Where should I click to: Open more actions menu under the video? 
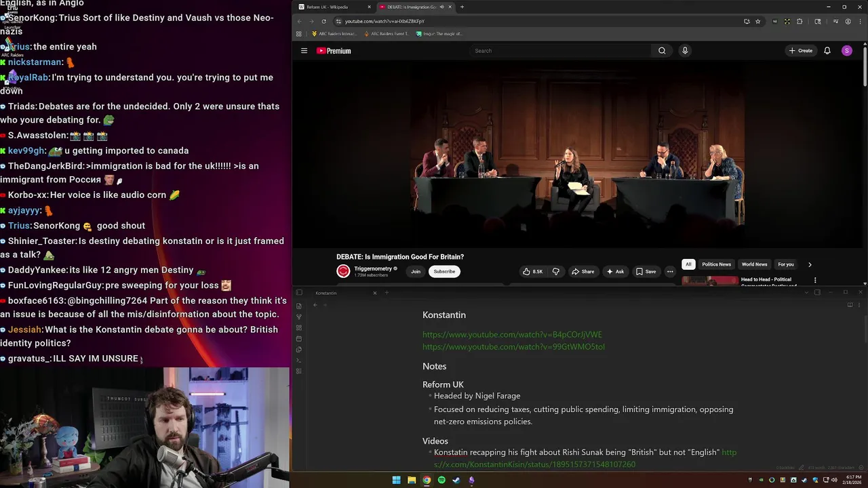pos(670,271)
